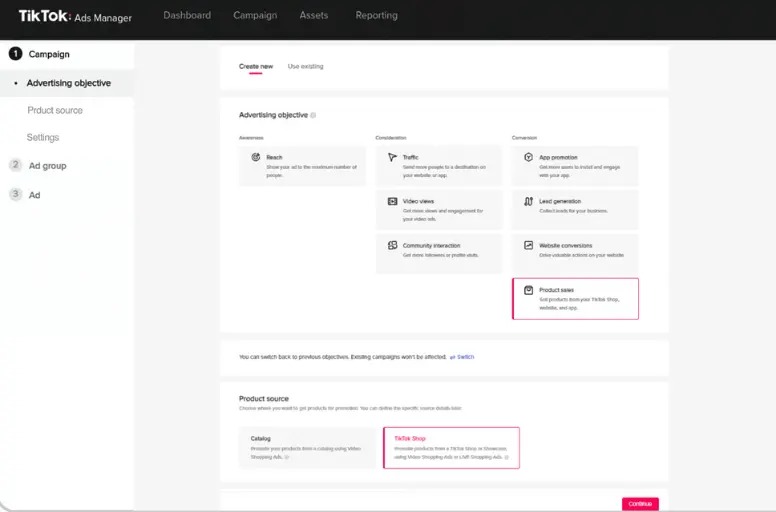Select the App promotion objective card
Screen dimensions: 776x512
coord(575,166)
